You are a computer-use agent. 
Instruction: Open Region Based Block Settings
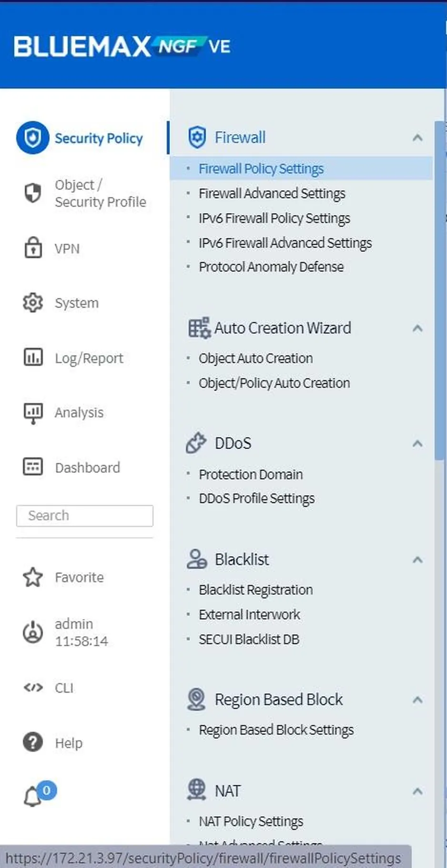point(276,730)
